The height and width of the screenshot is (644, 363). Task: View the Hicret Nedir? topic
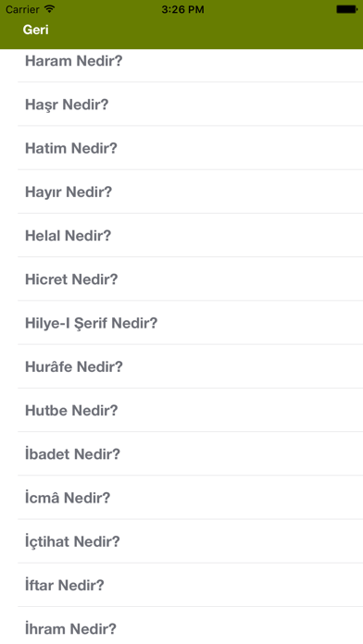(181, 279)
